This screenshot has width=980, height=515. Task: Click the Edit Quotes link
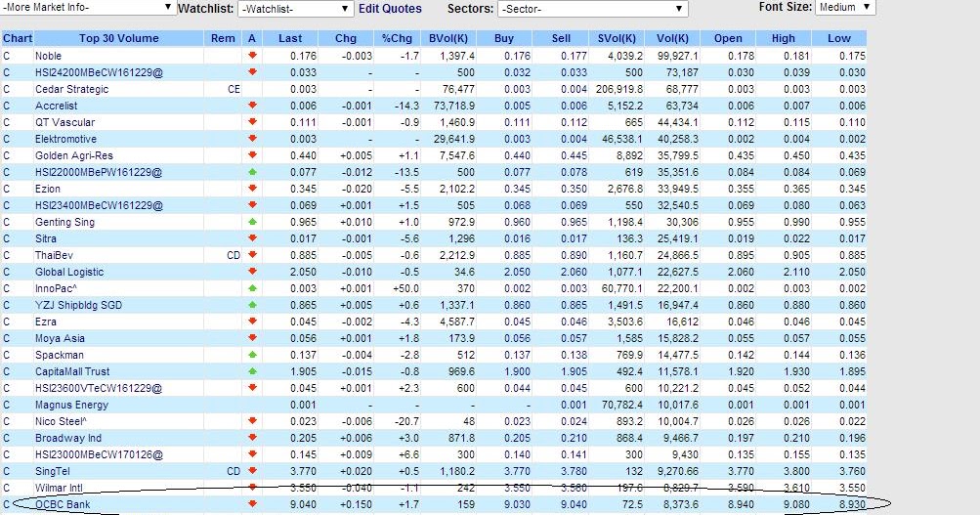pos(390,9)
